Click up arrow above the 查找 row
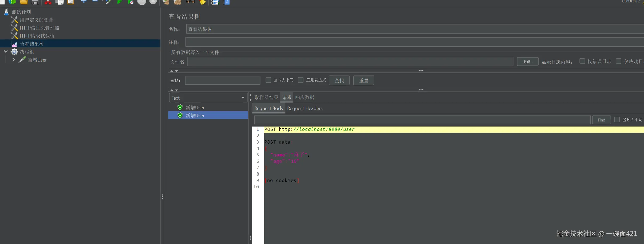The image size is (644, 244). tap(172, 71)
